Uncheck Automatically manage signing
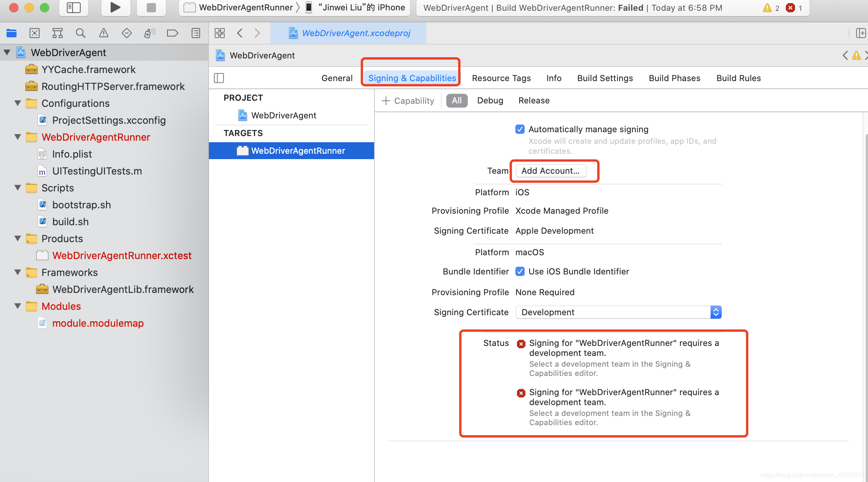This screenshot has width=868, height=482. (x=520, y=129)
